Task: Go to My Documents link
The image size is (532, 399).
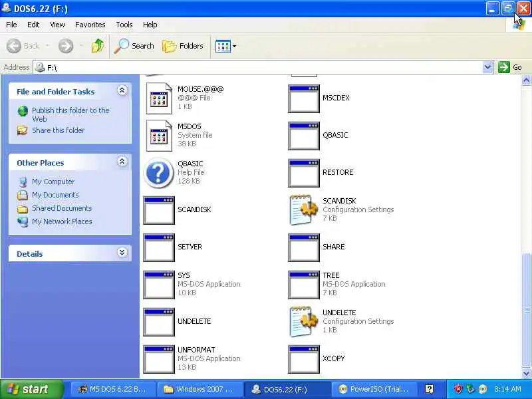Action: [x=55, y=195]
